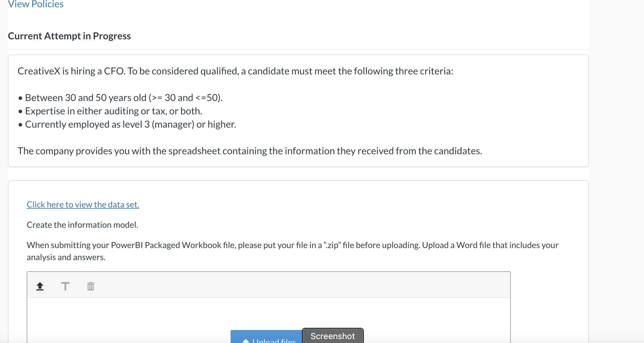Click the trash can delete icon
The height and width of the screenshot is (343, 644).
point(91,286)
